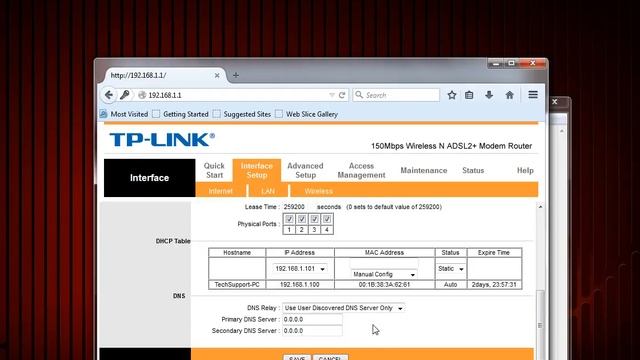Click the globe icon in the address bar
Image resolution: width=640 pixels, height=360 pixels.
(x=142, y=95)
